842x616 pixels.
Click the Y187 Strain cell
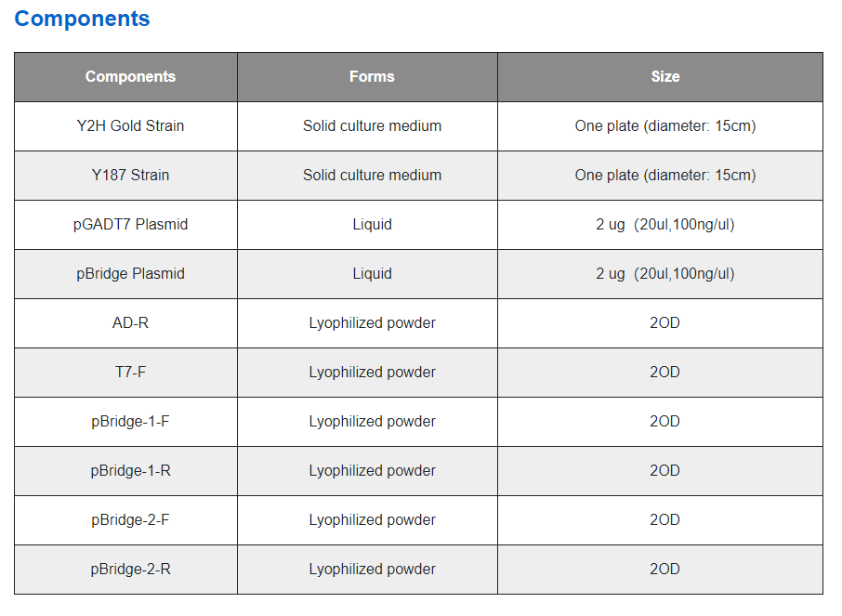(125, 176)
